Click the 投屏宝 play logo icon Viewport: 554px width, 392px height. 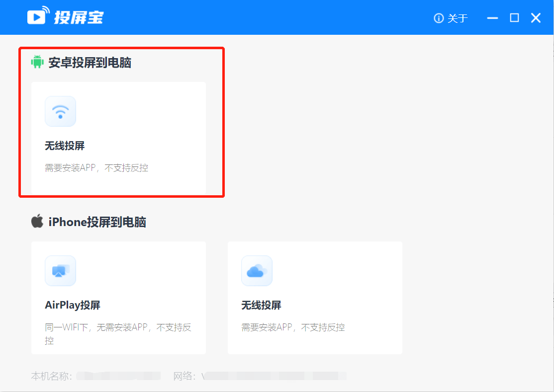point(38,16)
